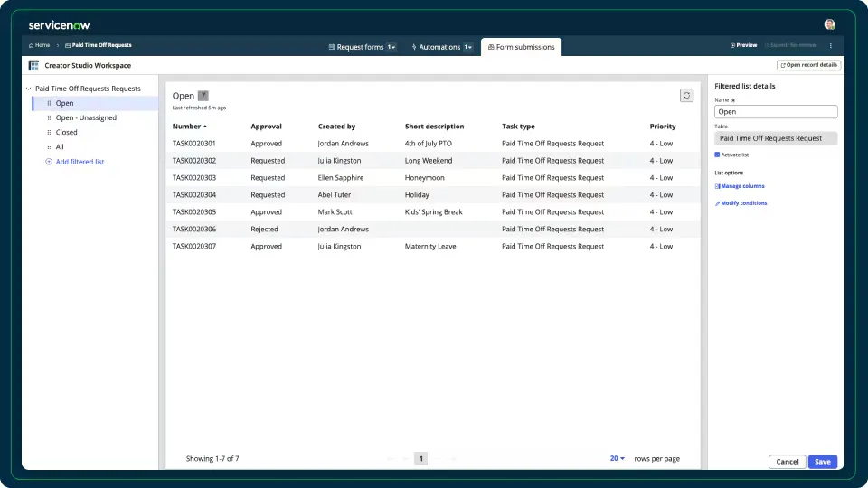Image resolution: width=868 pixels, height=488 pixels.
Task: Open Automations tab dropdown arrow
Action: [468, 47]
